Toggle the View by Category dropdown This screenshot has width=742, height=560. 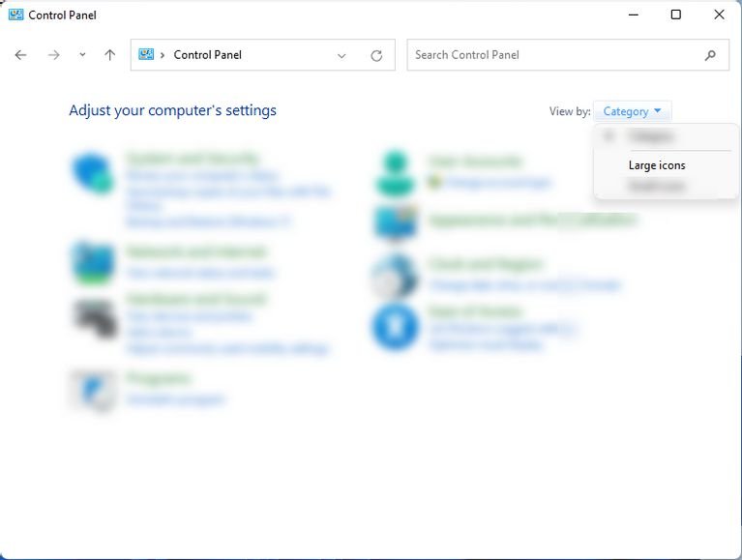(633, 111)
